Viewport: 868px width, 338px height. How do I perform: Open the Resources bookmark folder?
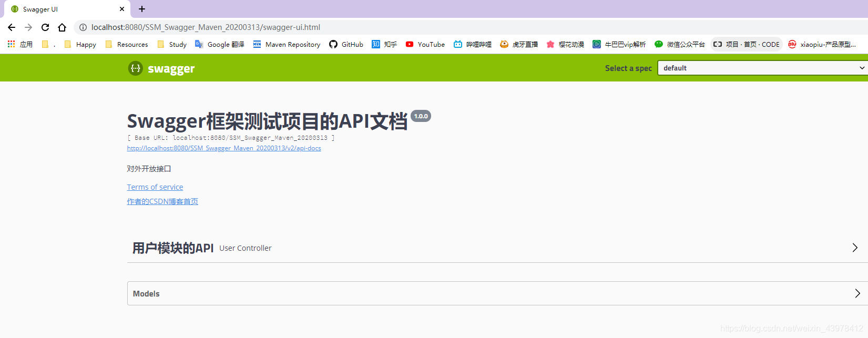[127, 44]
